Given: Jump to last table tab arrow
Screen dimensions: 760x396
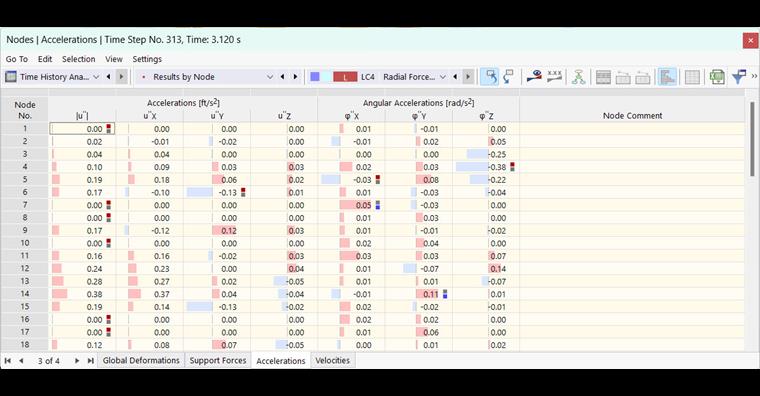Looking at the screenshot, I should (x=90, y=361).
